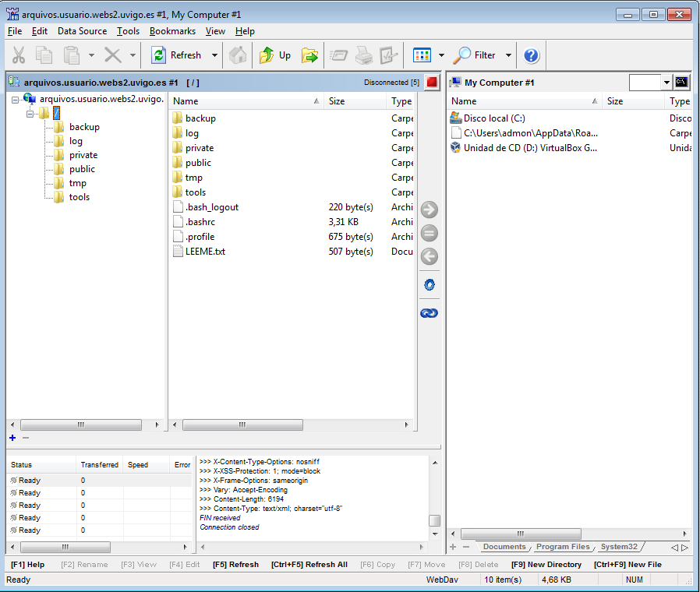Click the blue Help question mark icon

point(532,55)
